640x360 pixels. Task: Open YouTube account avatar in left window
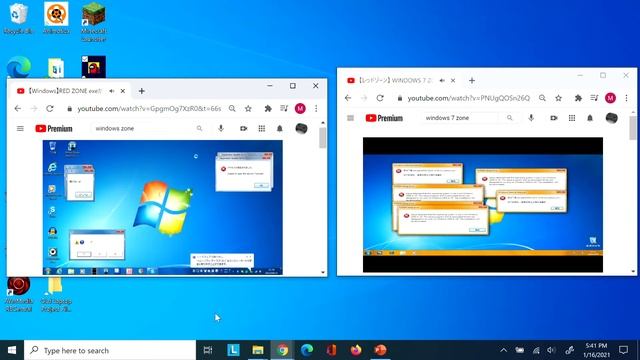(301, 129)
